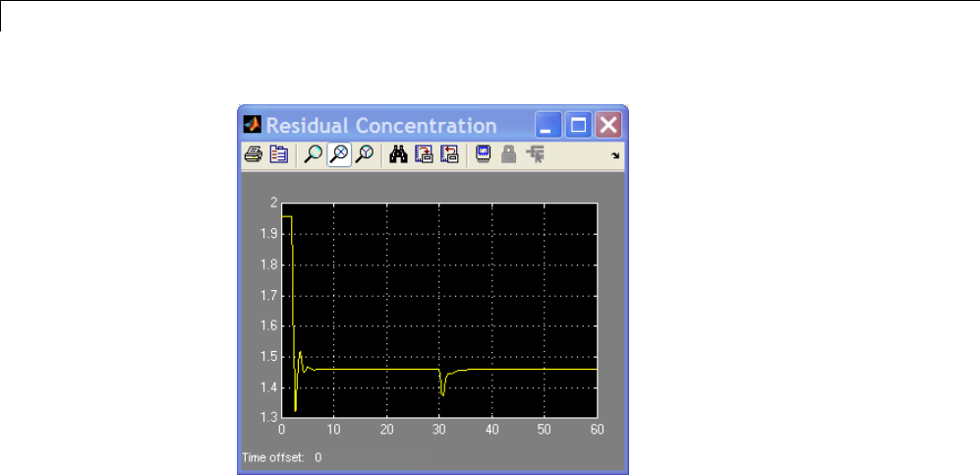Open scope Parameters dialog icon
Viewport: 980px width, 475px height.
point(278,154)
